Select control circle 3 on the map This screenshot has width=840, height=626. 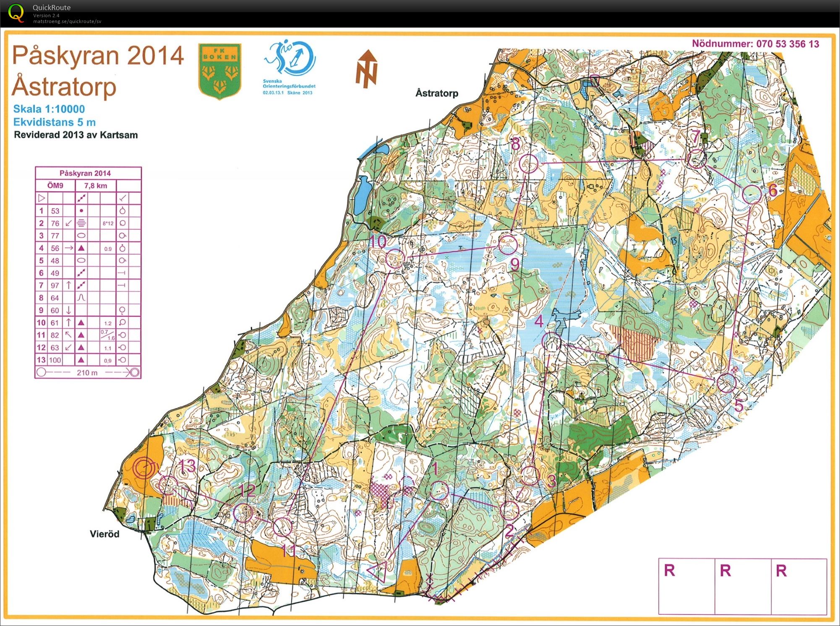point(530,475)
